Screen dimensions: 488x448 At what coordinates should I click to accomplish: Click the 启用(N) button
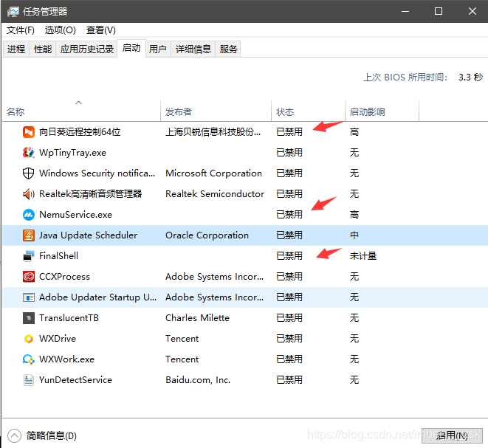tap(452, 435)
